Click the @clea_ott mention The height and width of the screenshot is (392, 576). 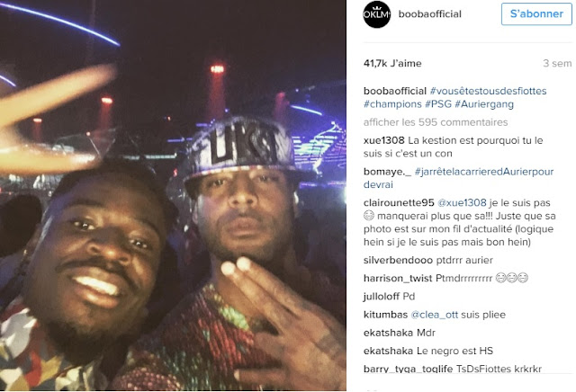click(x=435, y=315)
